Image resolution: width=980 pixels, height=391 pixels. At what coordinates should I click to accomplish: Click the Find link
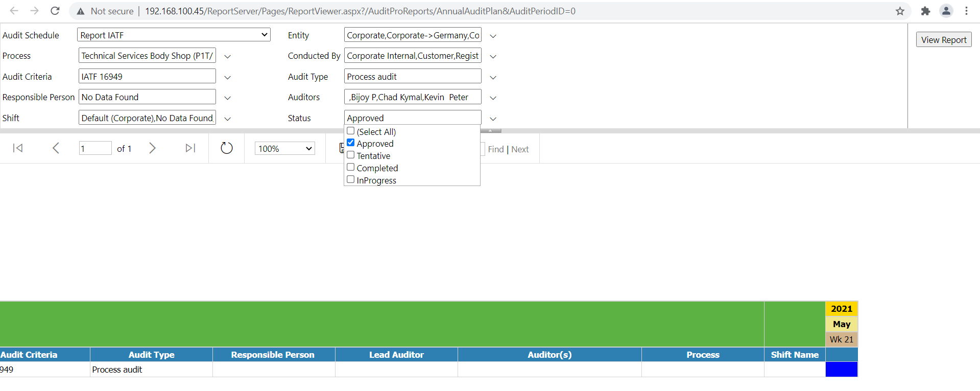click(x=496, y=149)
